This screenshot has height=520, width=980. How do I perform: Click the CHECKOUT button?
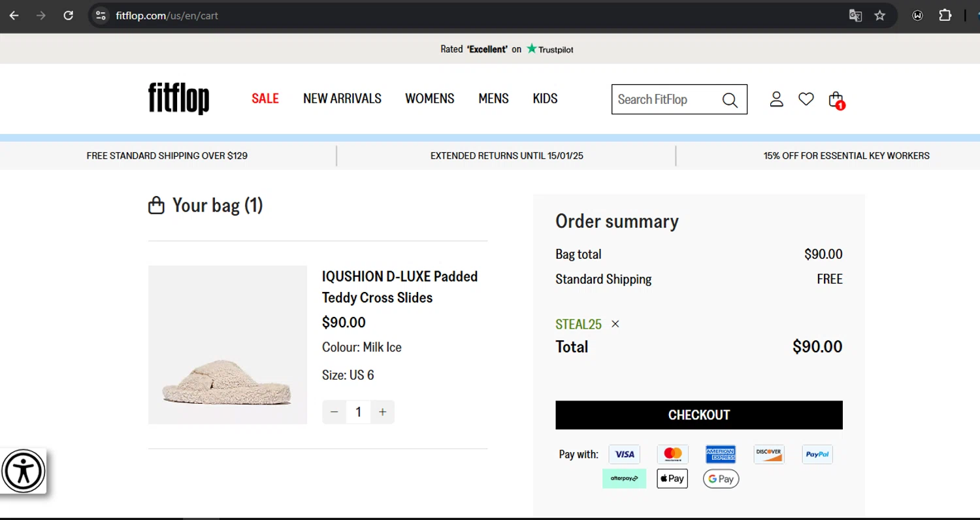[x=699, y=415]
